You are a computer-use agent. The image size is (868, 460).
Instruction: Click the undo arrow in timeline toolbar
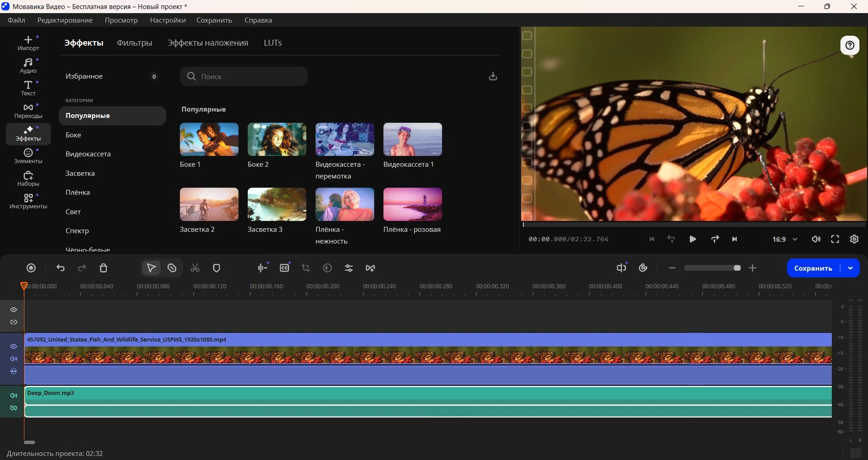61,268
